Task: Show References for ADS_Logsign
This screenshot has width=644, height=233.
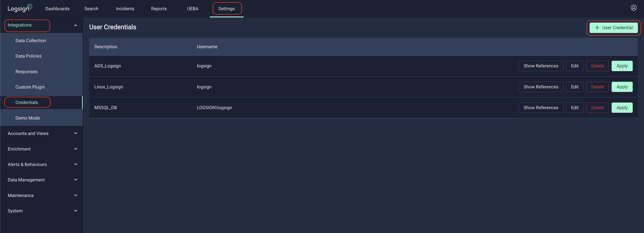Action: [x=541, y=66]
